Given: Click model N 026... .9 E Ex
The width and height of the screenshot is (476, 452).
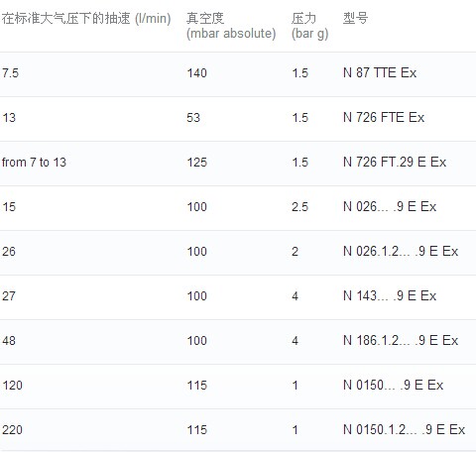Looking at the screenshot, I should point(390,207).
